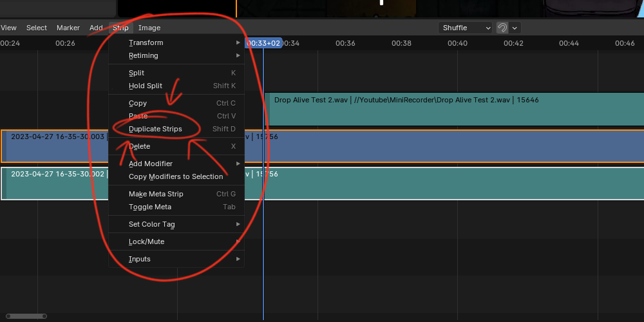644x322 pixels.
Task: Choose Delete from the Strip menu
Action: coord(176,146)
